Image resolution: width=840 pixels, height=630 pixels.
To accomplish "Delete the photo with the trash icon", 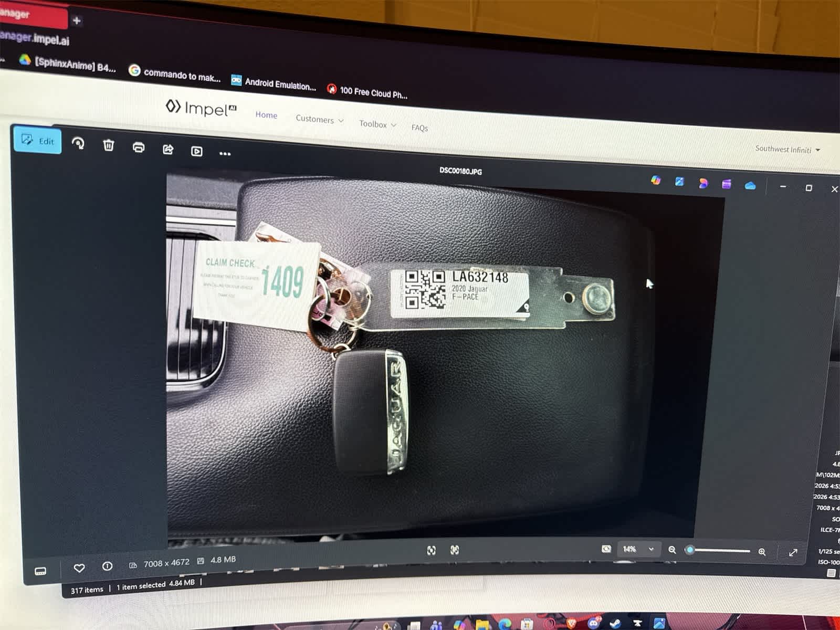I will pyautogui.click(x=109, y=145).
